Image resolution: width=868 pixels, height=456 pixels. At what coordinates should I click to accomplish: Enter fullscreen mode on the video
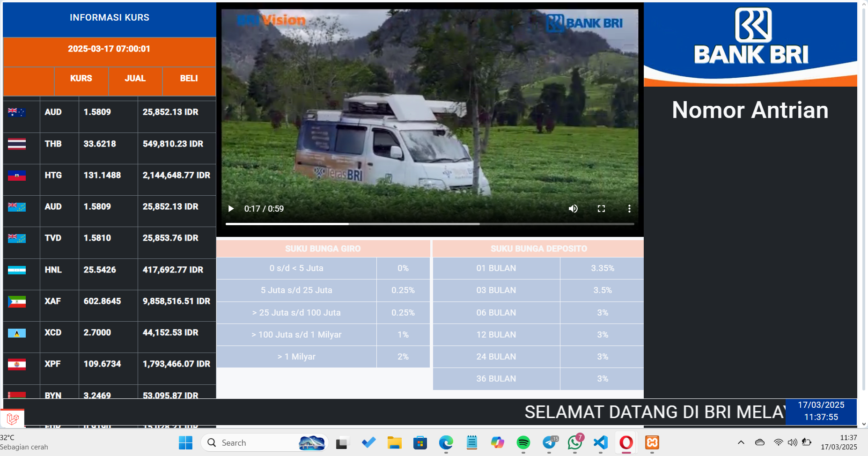coord(601,209)
